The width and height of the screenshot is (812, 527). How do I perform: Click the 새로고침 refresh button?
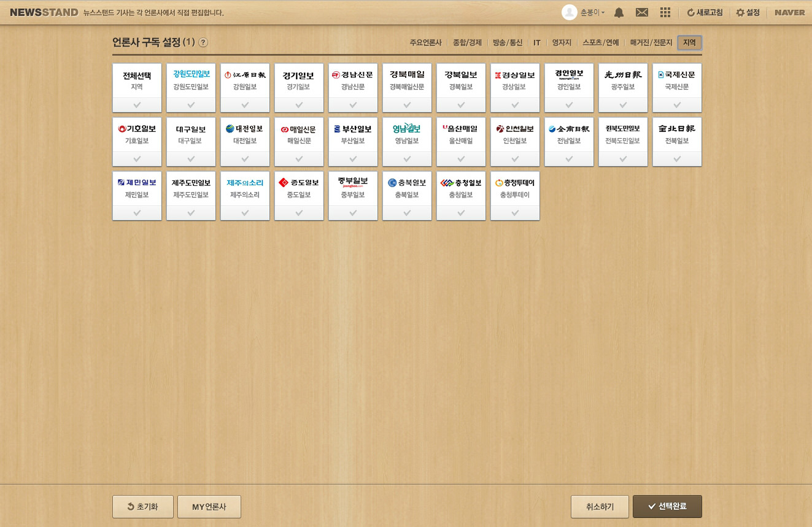point(705,12)
